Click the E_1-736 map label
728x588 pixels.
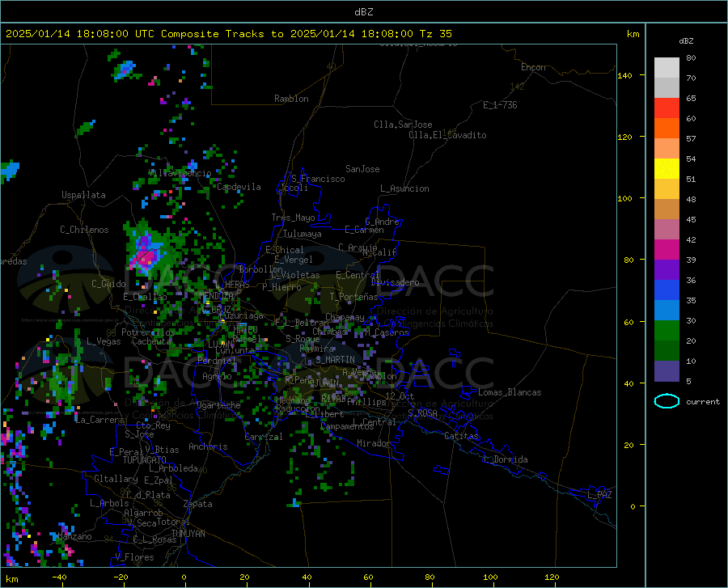500,105
